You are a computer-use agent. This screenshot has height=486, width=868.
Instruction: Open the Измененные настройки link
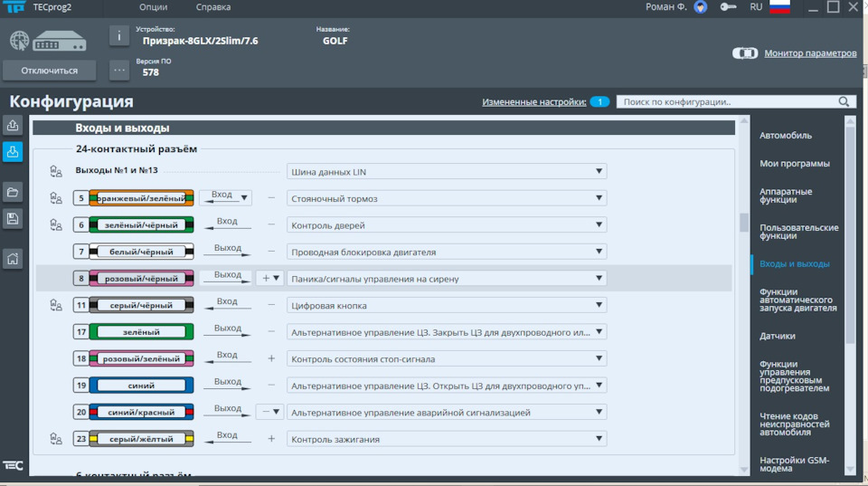[533, 102]
